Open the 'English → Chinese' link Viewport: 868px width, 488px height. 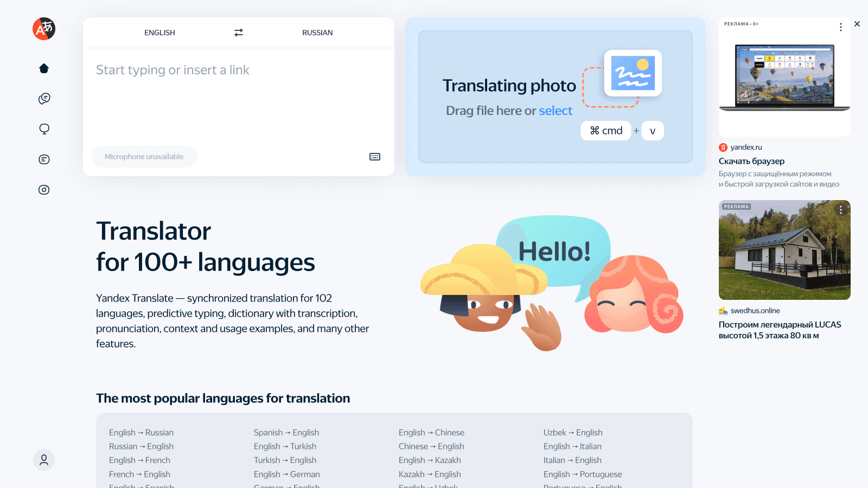pos(431,433)
